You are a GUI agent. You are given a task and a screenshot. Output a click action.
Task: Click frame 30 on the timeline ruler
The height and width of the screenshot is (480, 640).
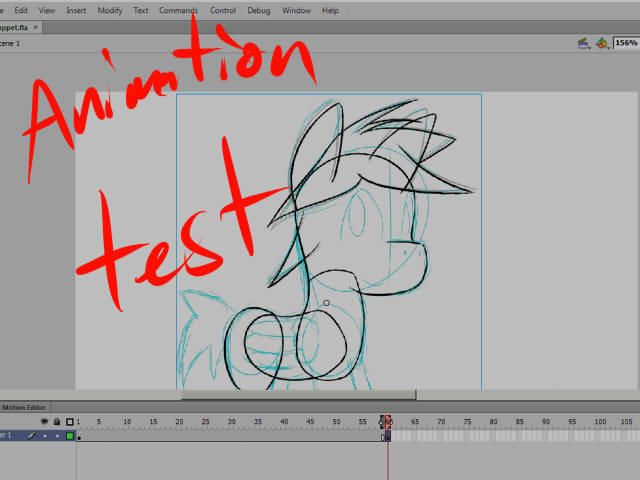click(x=231, y=422)
